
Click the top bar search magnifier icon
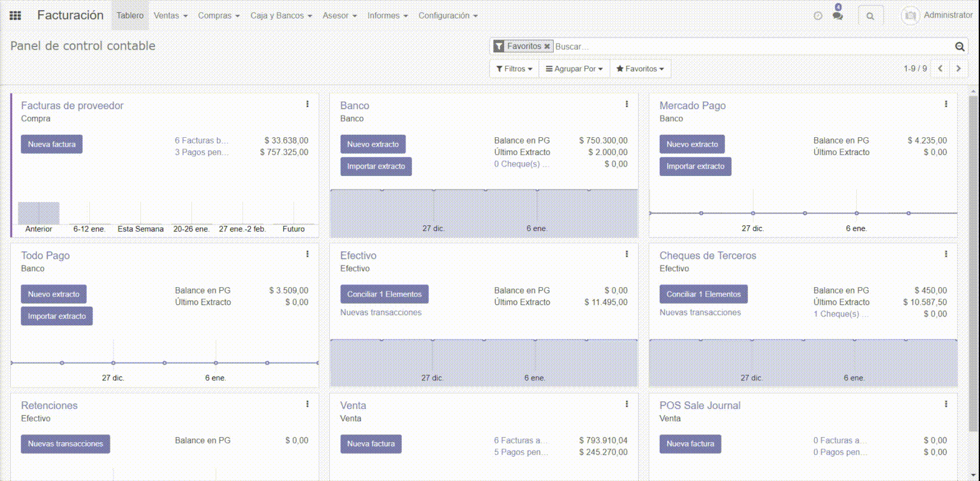click(x=870, y=16)
